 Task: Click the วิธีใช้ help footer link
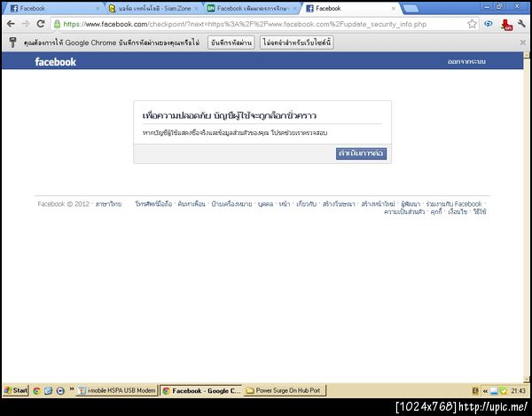(480, 212)
